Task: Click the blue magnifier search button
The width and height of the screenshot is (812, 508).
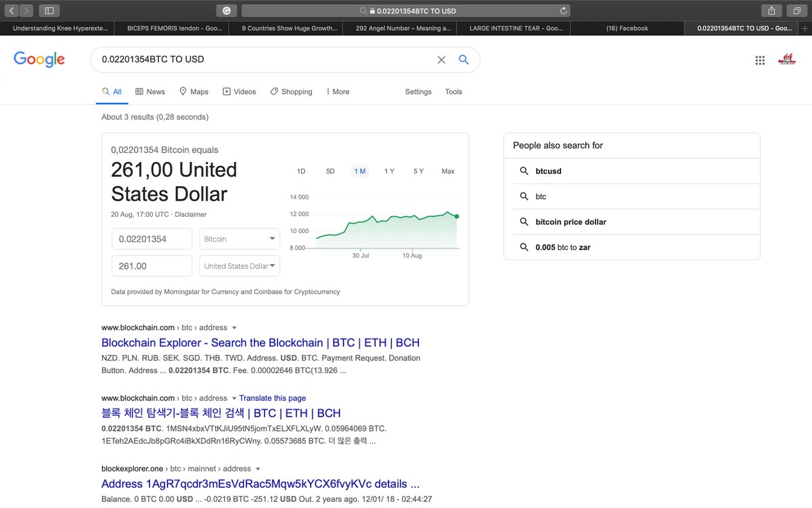Action: [464, 60]
